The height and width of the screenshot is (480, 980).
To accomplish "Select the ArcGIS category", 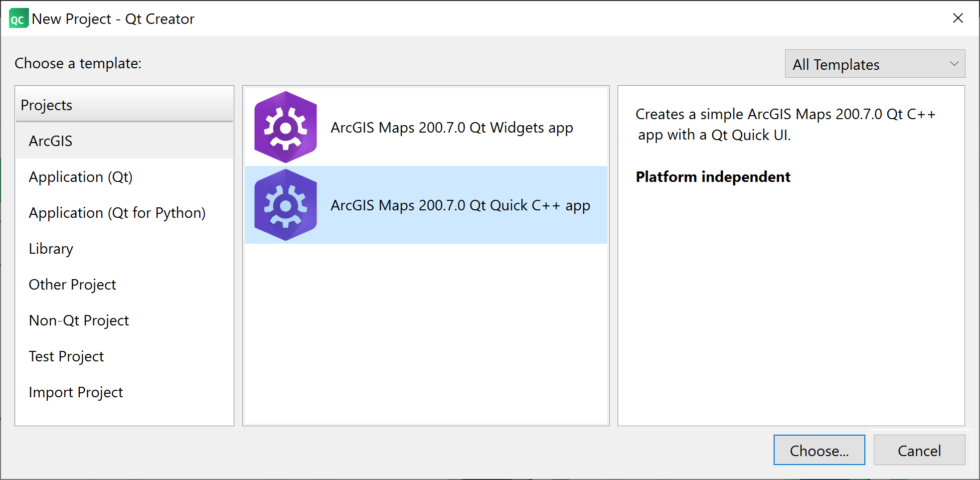I will [x=51, y=141].
